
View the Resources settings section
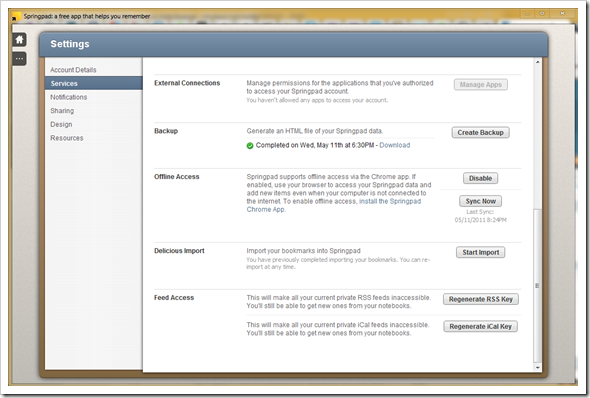pyautogui.click(x=67, y=138)
